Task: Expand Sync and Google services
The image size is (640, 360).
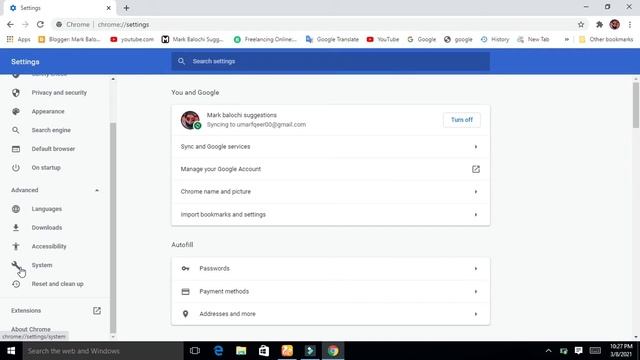Action: click(x=330, y=147)
